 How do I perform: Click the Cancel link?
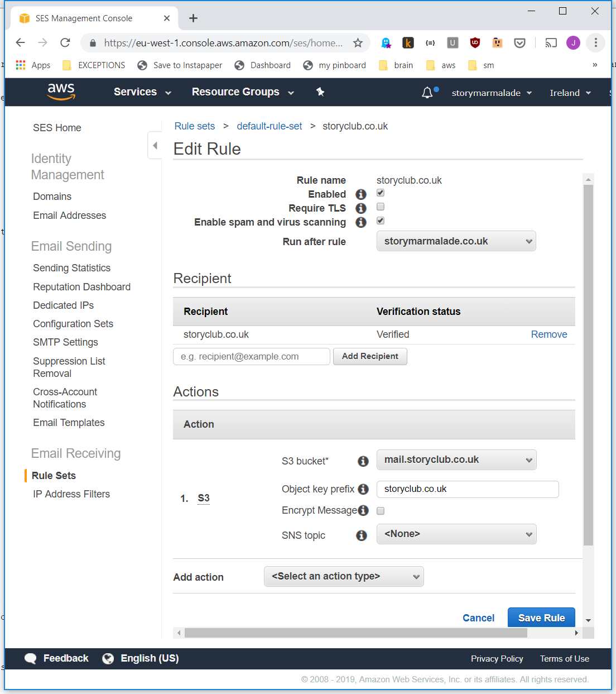click(x=478, y=618)
